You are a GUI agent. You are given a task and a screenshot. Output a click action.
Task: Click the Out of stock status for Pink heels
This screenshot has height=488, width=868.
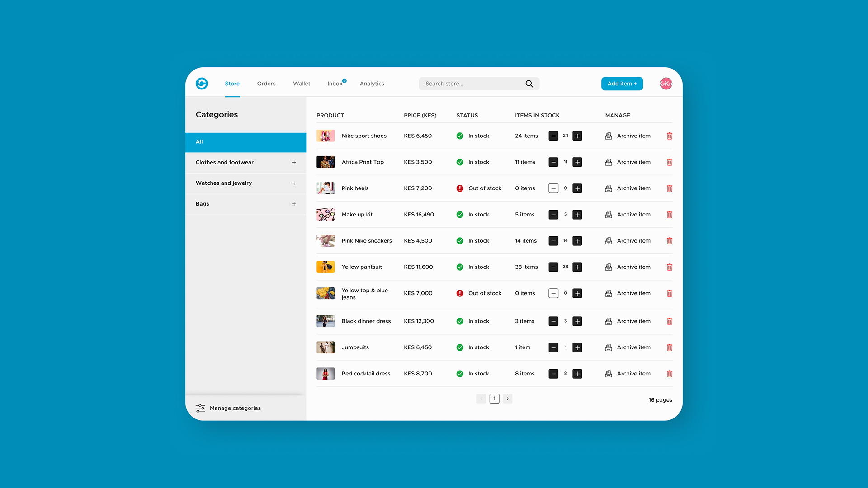pyautogui.click(x=479, y=188)
